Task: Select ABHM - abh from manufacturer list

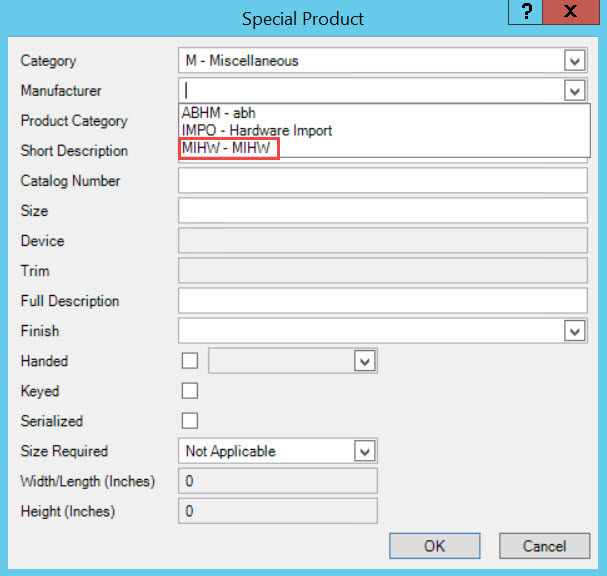Action: click(x=219, y=113)
